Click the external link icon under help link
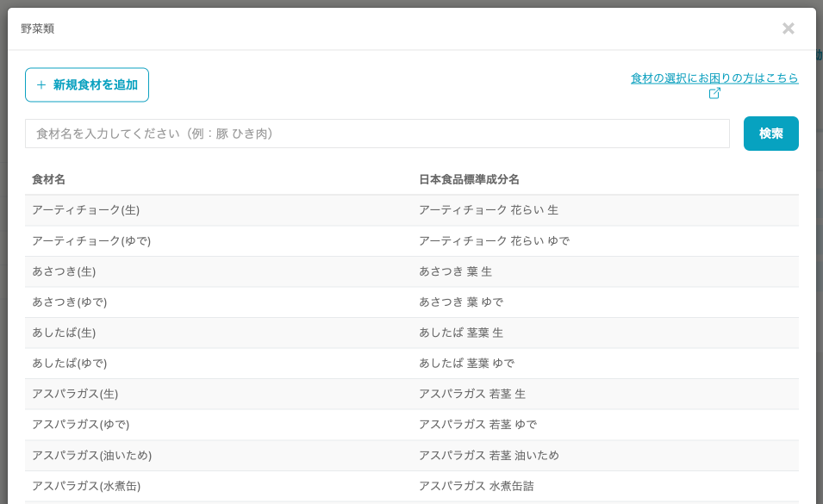Image resolution: width=823 pixels, height=504 pixels. 714,93
